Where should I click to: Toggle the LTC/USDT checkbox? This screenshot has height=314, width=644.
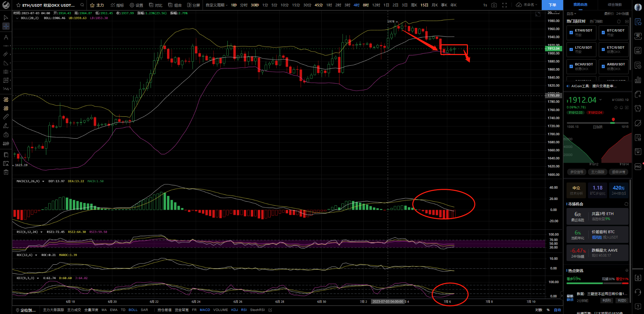click(x=571, y=50)
